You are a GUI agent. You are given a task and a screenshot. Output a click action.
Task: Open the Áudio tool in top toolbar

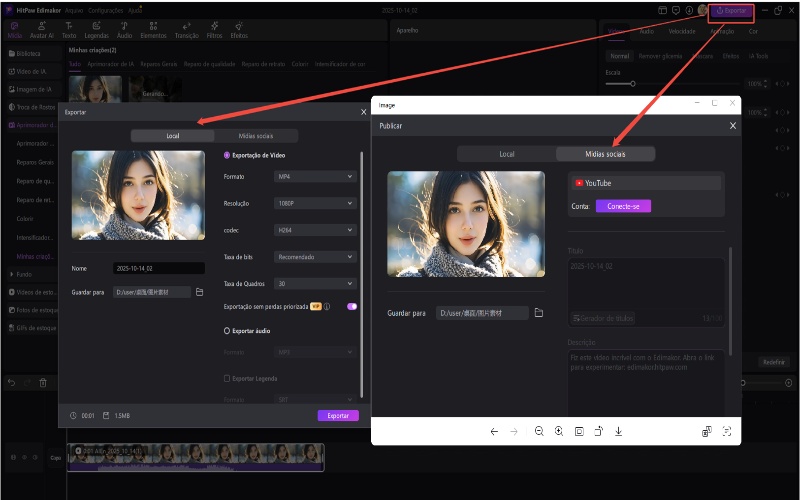pyautogui.click(x=124, y=30)
